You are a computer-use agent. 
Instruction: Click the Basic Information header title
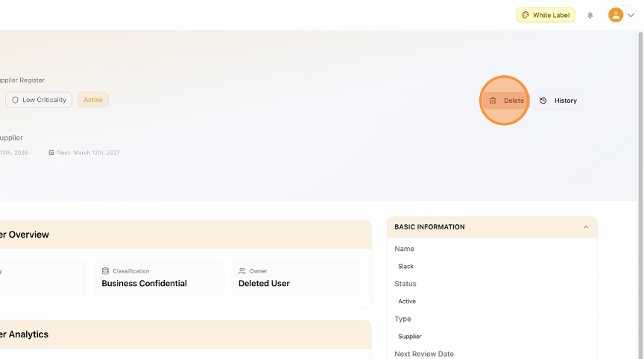point(429,227)
